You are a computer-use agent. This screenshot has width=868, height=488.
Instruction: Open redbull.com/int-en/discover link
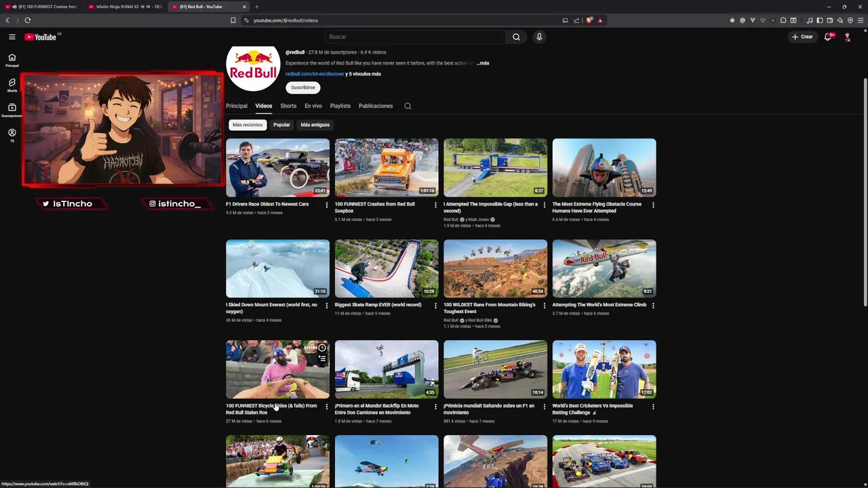click(315, 74)
